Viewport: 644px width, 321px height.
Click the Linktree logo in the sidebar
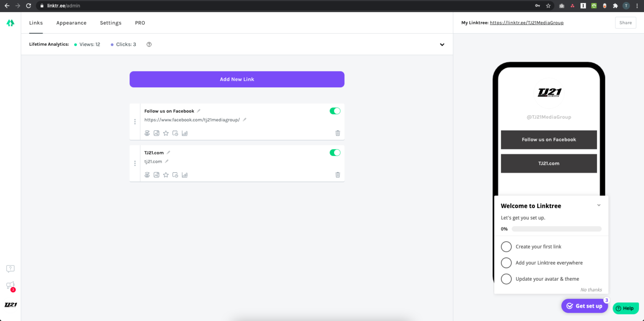point(10,23)
